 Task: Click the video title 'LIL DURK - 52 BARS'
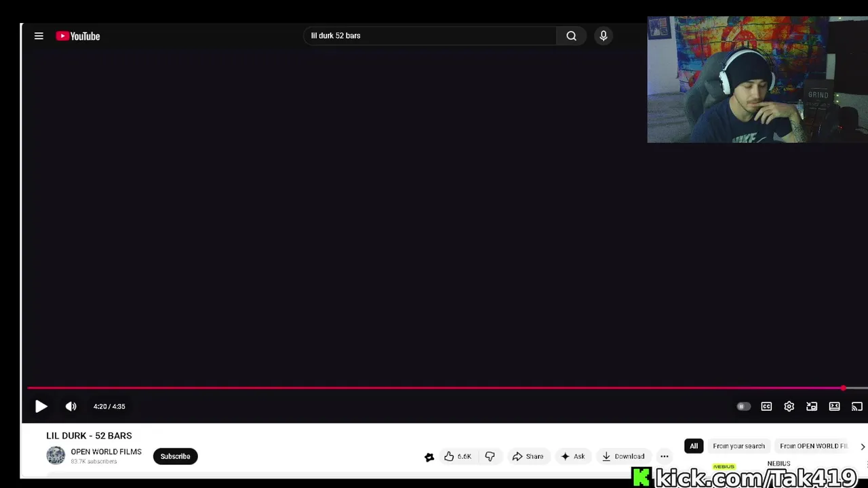[x=89, y=436]
